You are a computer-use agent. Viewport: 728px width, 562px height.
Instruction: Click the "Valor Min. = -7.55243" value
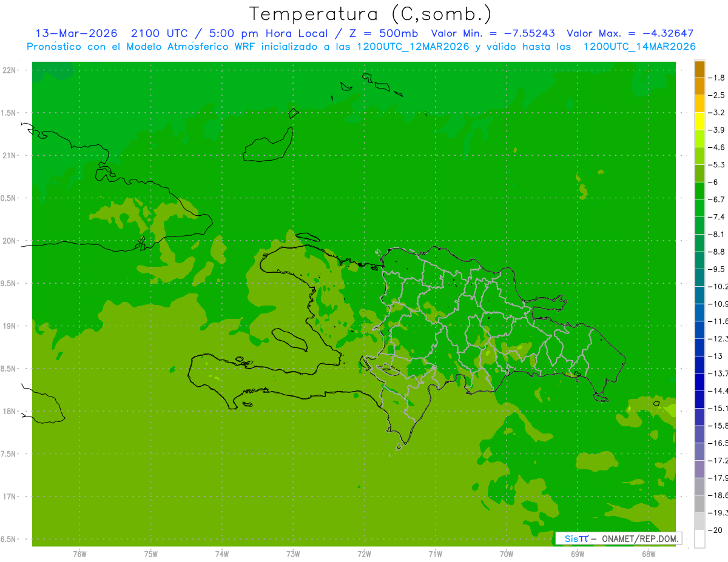point(493,33)
